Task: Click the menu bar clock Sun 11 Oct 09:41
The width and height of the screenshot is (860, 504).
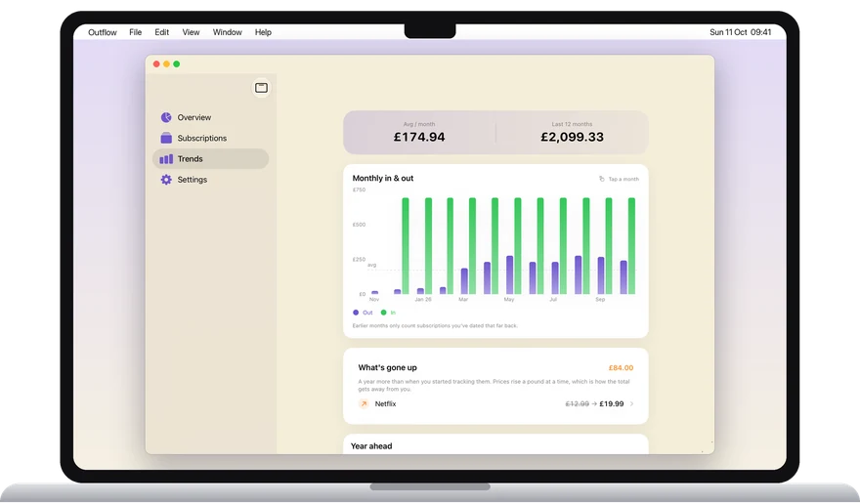Action: (741, 32)
